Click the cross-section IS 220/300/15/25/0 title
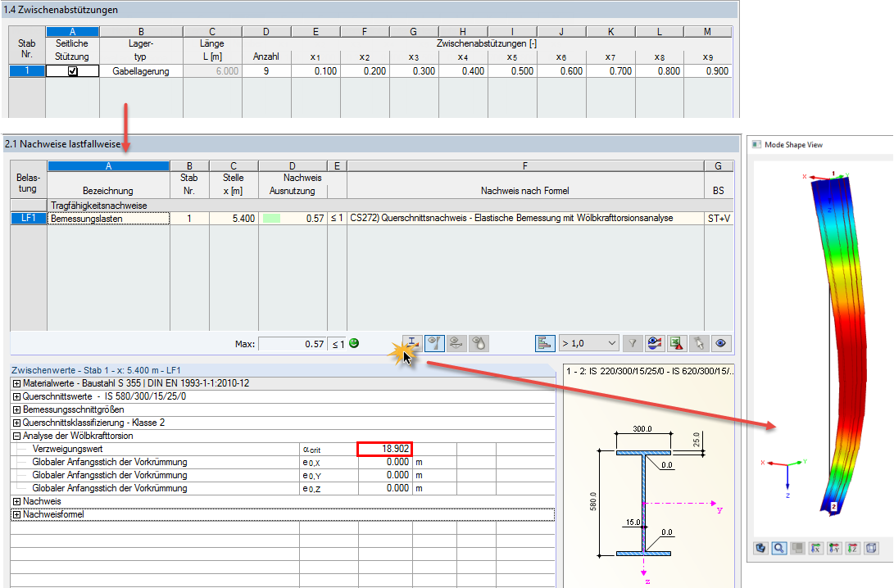This screenshot has height=588, width=894. click(x=650, y=371)
